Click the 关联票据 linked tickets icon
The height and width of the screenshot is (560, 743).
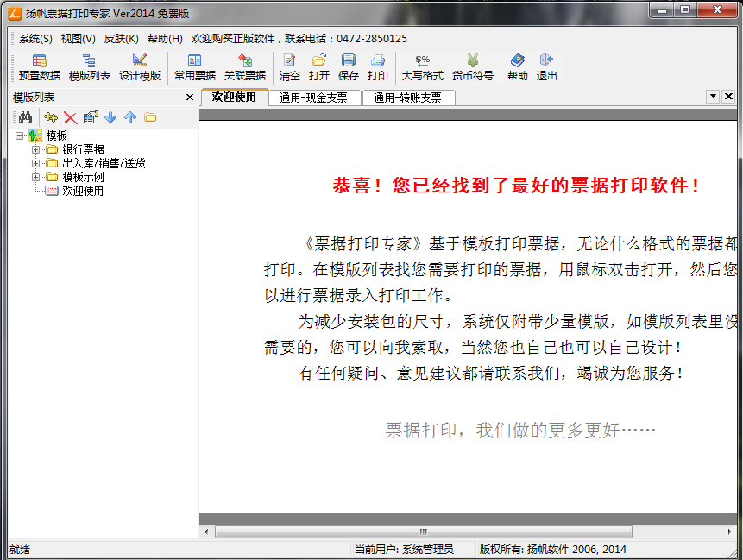click(x=245, y=67)
